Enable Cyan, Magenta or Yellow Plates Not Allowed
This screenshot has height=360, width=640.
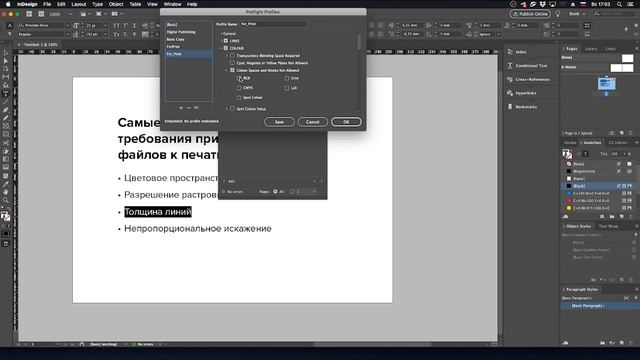point(232,63)
